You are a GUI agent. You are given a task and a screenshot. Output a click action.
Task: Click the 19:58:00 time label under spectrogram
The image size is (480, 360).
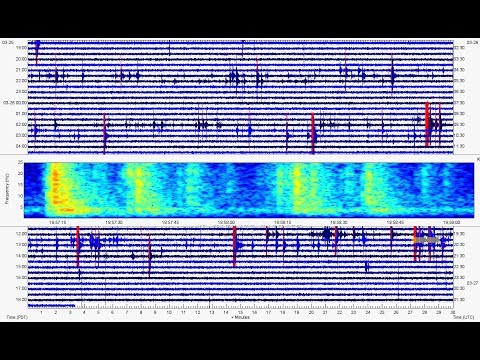(226, 222)
